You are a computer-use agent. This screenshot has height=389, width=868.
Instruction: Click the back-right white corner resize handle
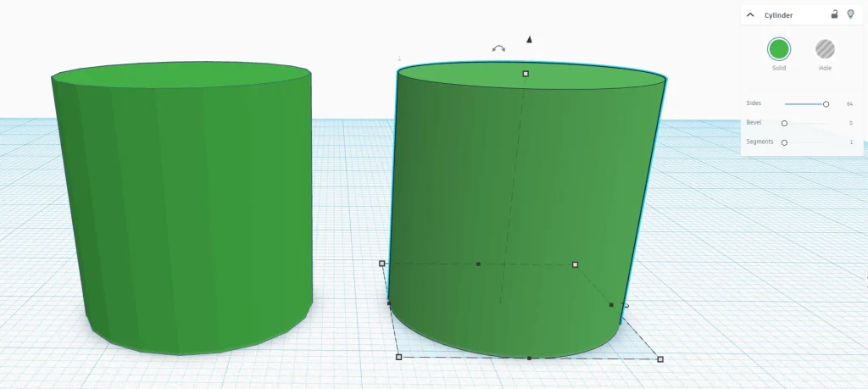tap(576, 265)
